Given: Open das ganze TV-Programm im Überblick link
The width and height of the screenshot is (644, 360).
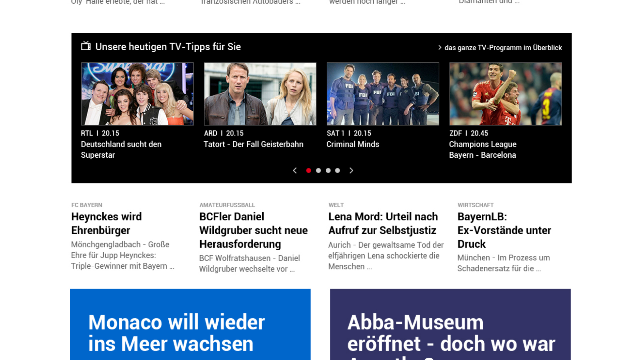Looking at the screenshot, I should [503, 48].
